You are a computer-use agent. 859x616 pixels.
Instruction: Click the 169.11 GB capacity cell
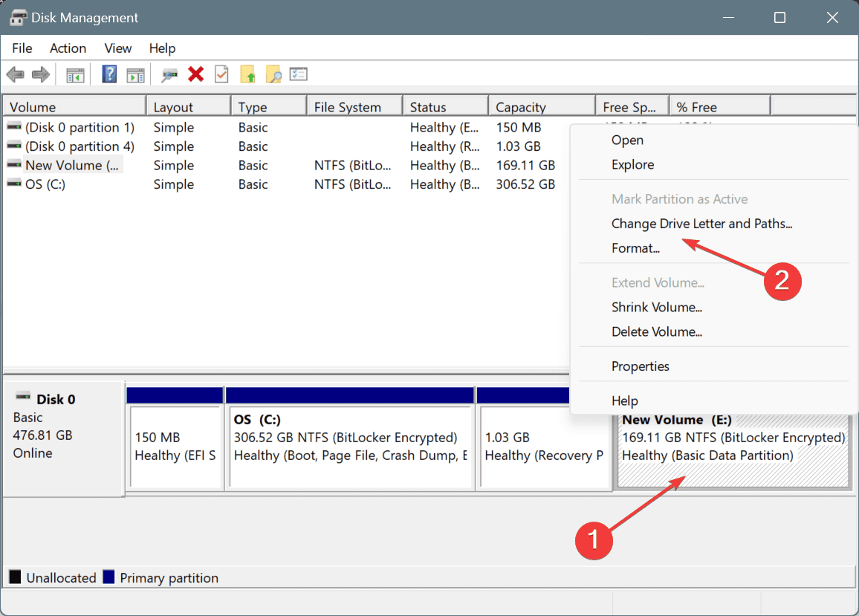[x=525, y=165]
